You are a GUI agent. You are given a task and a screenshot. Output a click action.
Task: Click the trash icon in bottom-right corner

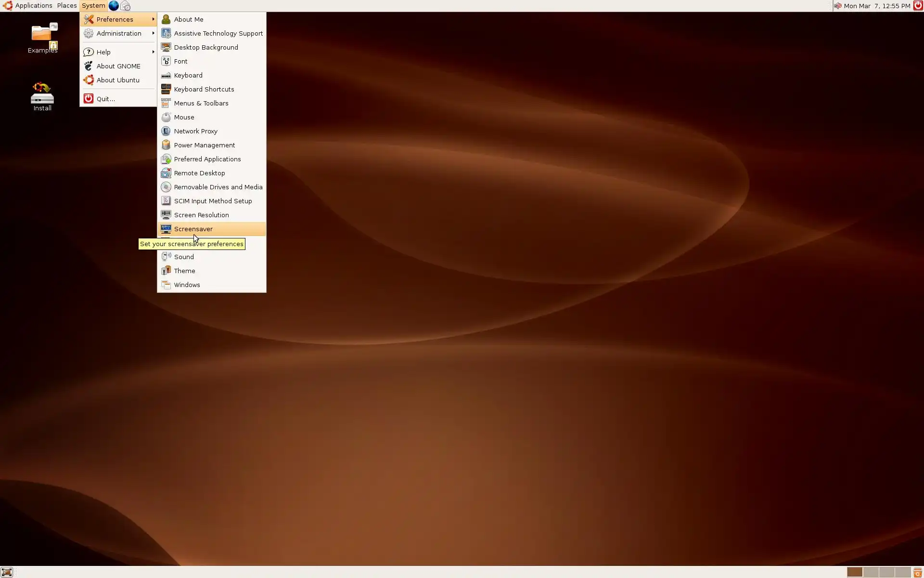[x=918, y=572]
